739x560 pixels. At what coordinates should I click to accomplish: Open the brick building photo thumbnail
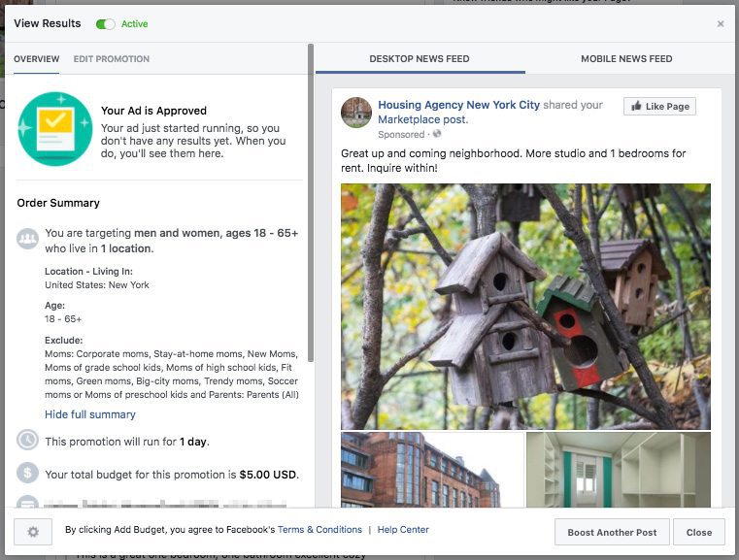click(432, 470)
